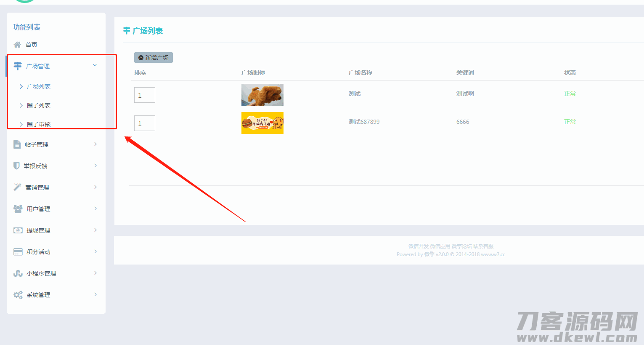
Task: Click the sort order field for 测试687899
Action: (144, 123)
